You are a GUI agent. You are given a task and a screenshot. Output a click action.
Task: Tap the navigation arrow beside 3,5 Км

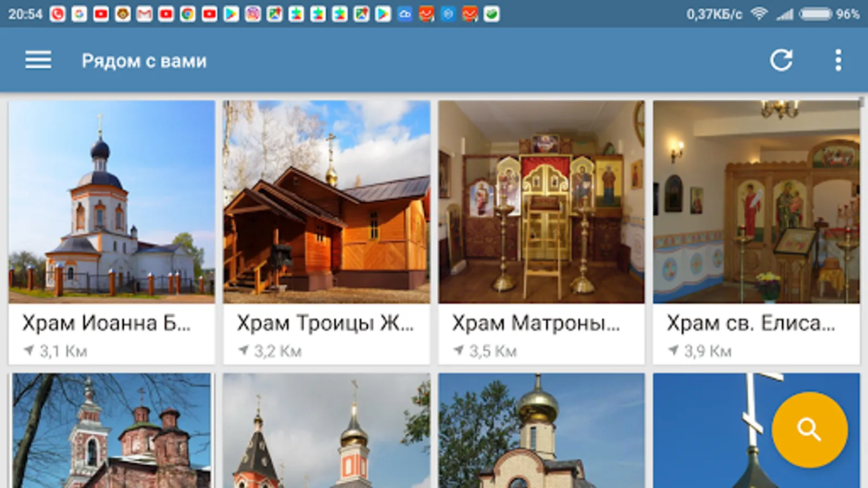(458, 351)
